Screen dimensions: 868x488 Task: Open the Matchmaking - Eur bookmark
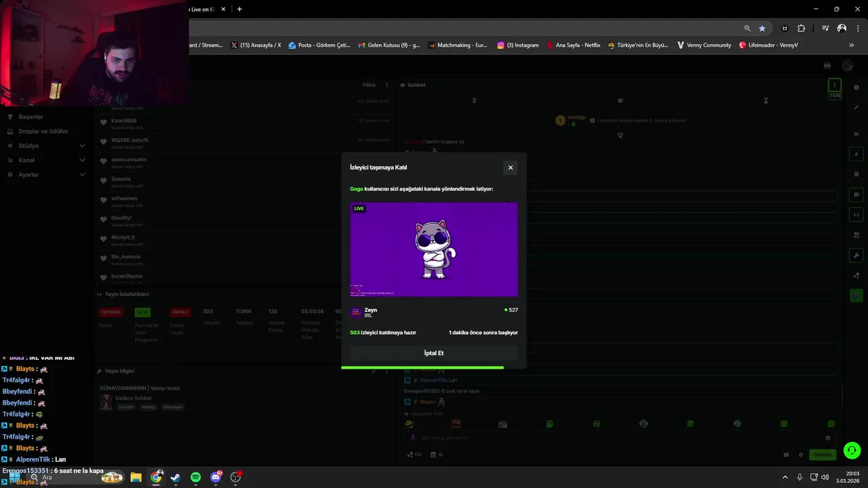tap(457, 45)
